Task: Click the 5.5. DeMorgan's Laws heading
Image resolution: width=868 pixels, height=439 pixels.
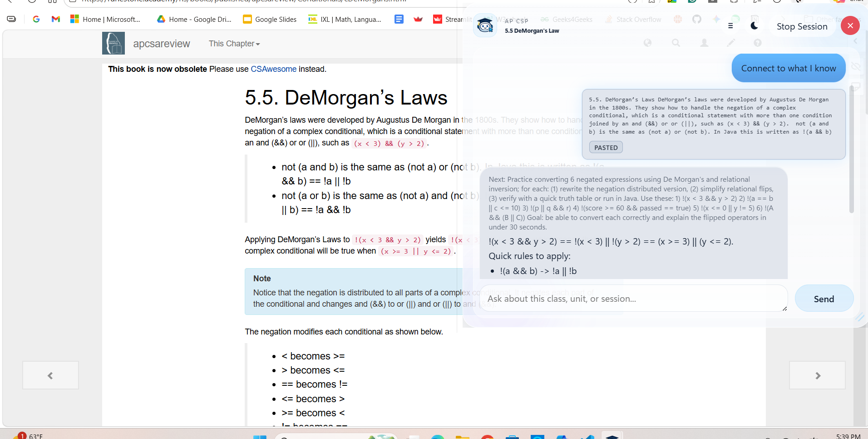Action: pyautogui.click(x=346, y=98)
